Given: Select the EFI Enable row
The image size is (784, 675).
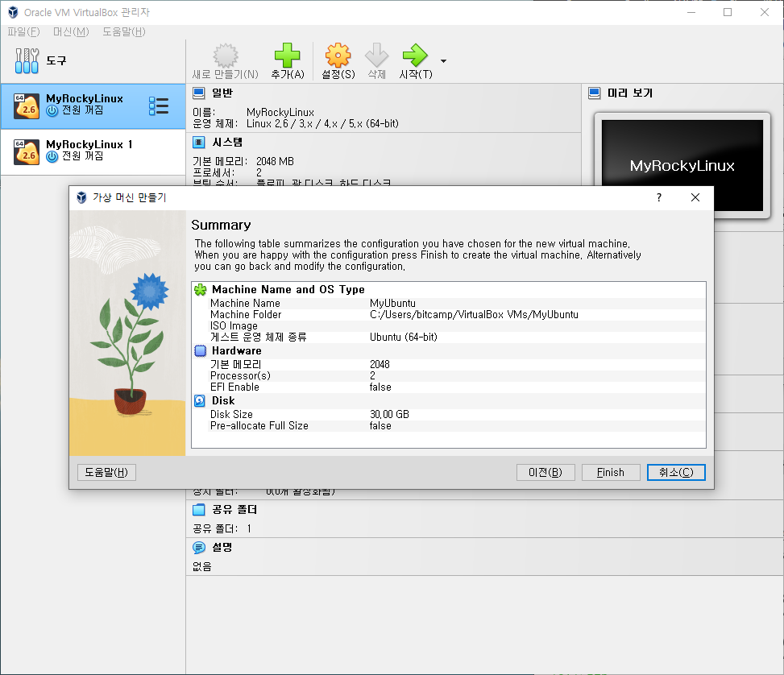Looking at the screenshot, I should (449, 387).
